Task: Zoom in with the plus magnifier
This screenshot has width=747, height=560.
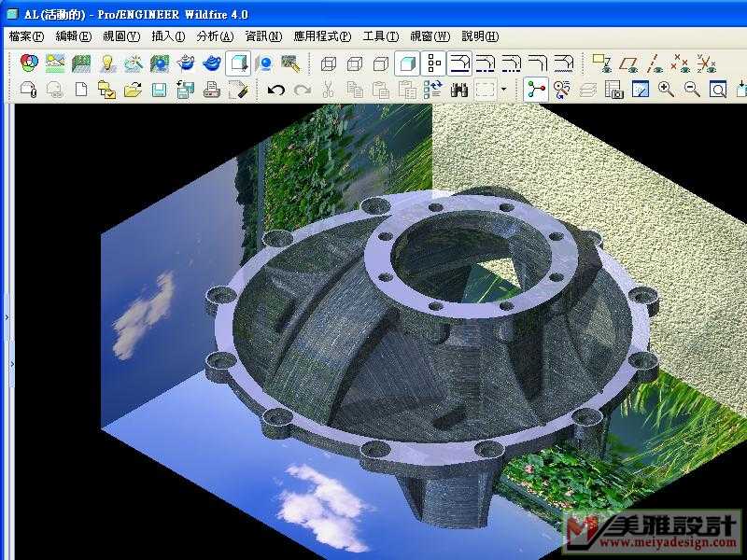Action: (666, 90)
